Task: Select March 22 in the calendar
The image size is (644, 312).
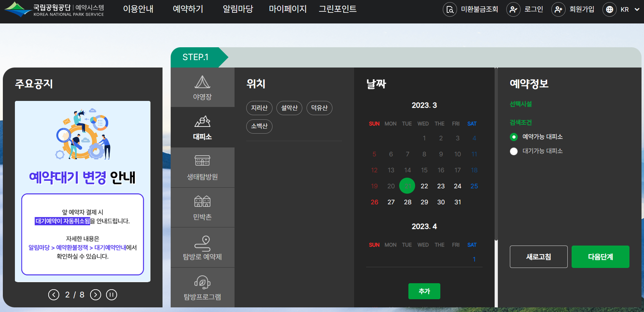Action: point(424,186)
